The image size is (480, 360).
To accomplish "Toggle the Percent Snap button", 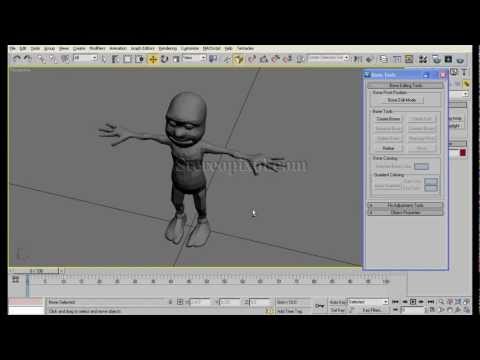I will pos(275,59).
